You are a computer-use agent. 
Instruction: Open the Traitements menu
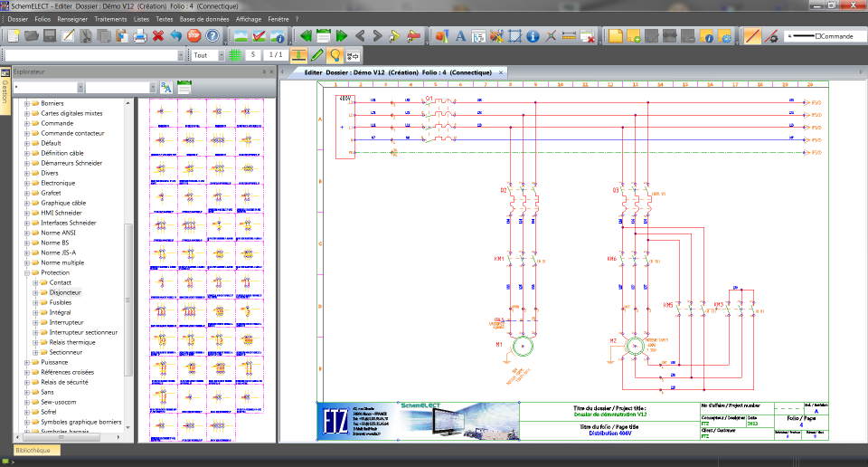click(110, 18)
